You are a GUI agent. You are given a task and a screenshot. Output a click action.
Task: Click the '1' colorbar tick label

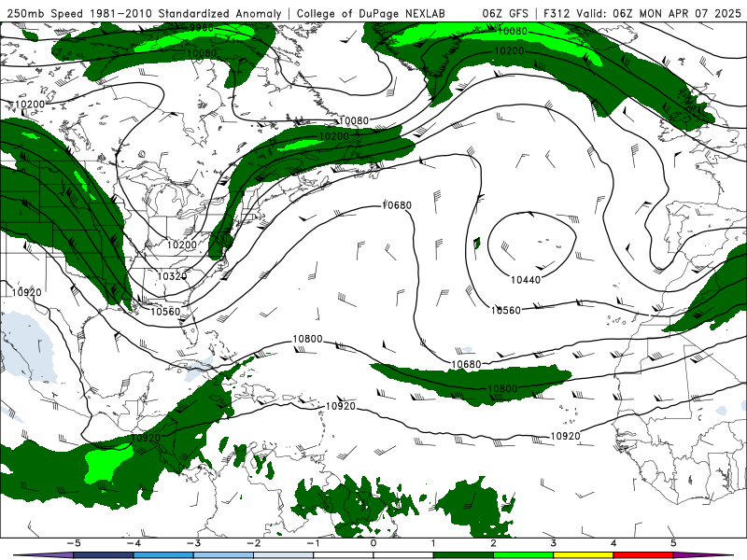tap(433, 543)
